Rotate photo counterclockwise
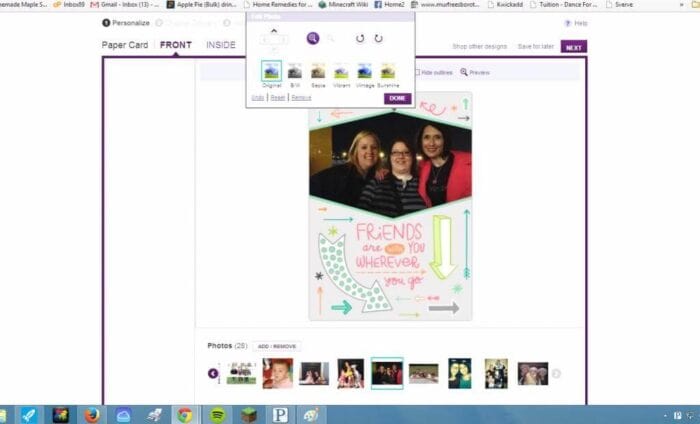This screenshot has height=424, width=700. tap(360, 38)
